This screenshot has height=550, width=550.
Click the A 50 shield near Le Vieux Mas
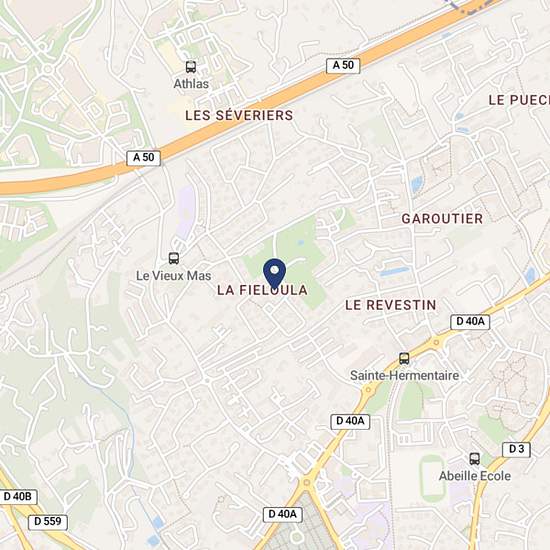[143, 158]
